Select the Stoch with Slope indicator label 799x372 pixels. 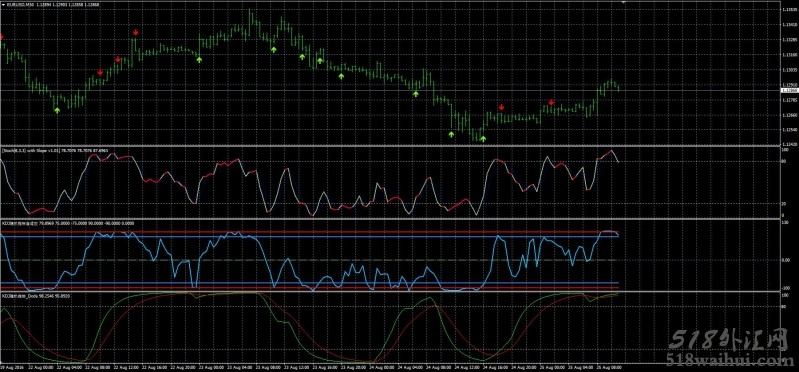(31, 151)
